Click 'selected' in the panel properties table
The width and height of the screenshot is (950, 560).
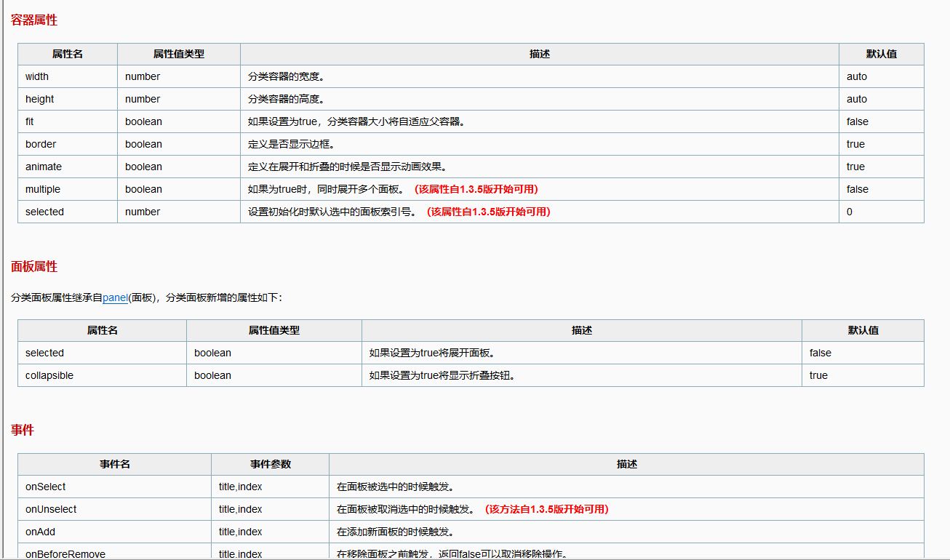[44, 353]
